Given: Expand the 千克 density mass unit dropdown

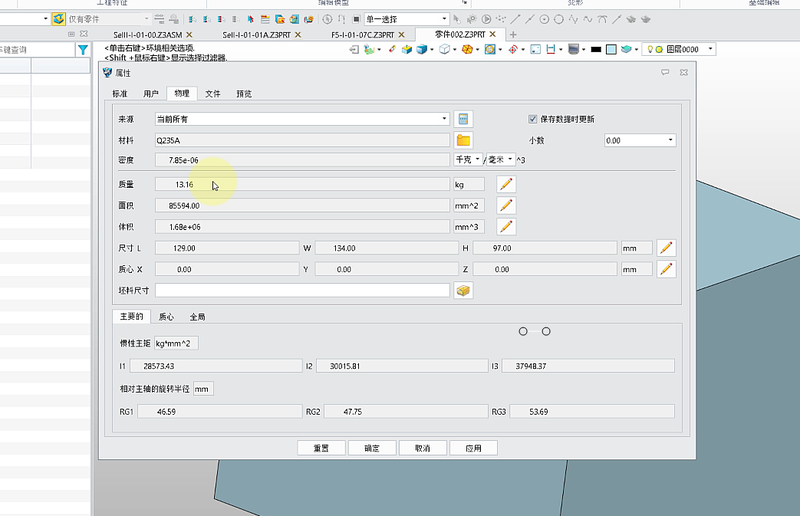Looking at the screenshot, I should tap(468, 160).
